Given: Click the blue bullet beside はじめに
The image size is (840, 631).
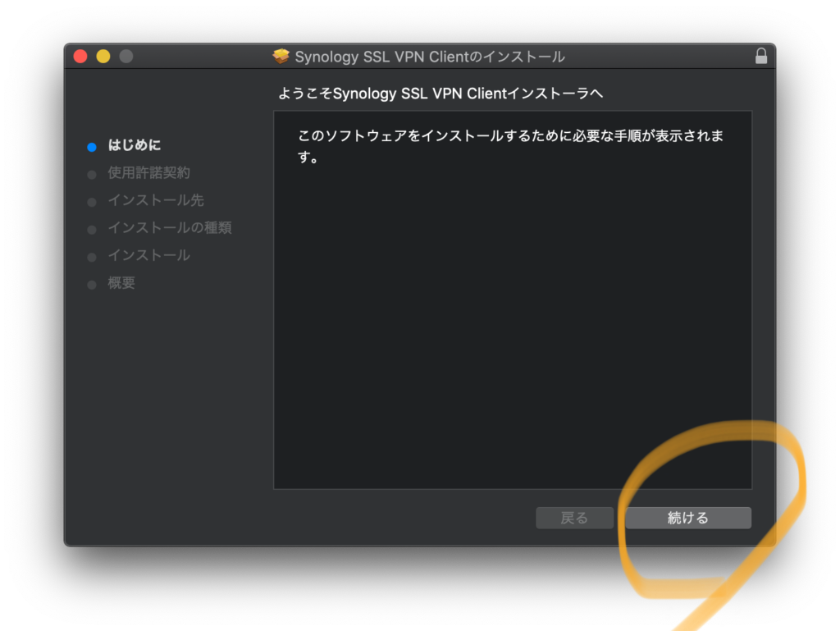Looking at the screenshot, I should (92, 147).
